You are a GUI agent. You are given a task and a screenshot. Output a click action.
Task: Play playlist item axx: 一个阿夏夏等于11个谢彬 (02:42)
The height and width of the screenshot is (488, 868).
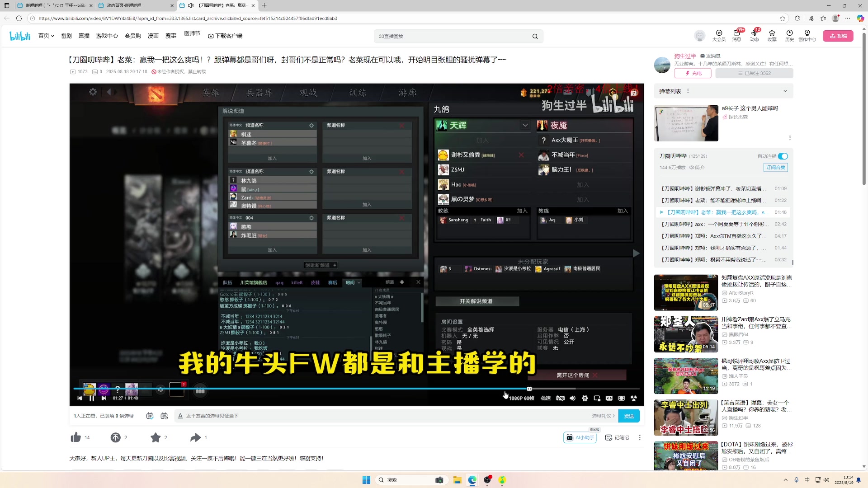point(723,224)
